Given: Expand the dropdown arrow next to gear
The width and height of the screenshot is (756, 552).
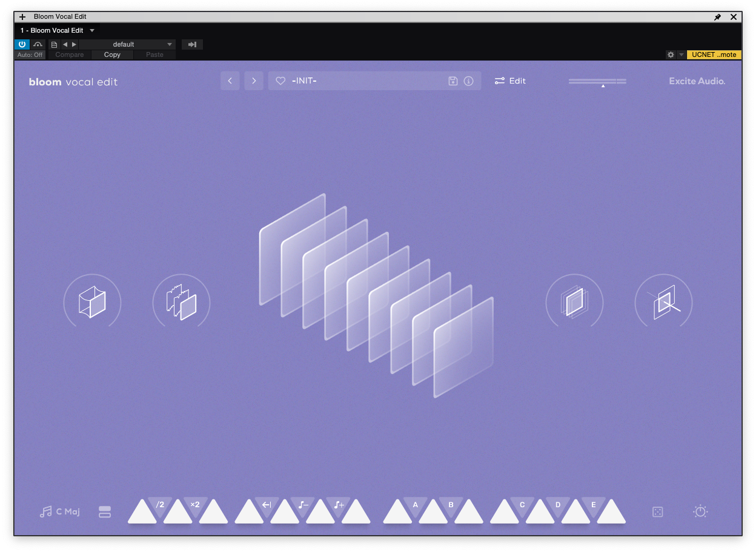Looking at the screenshot, I should 681,54.
